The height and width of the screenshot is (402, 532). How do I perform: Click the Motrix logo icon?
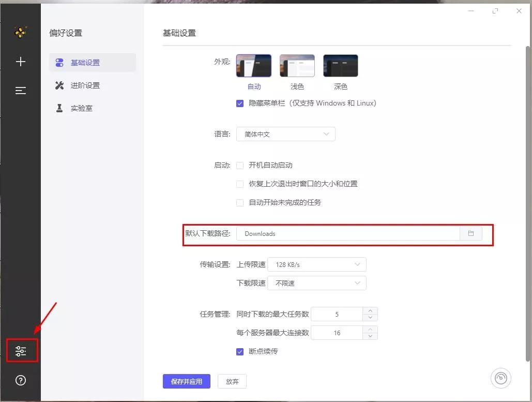click(x=20, y=32)
